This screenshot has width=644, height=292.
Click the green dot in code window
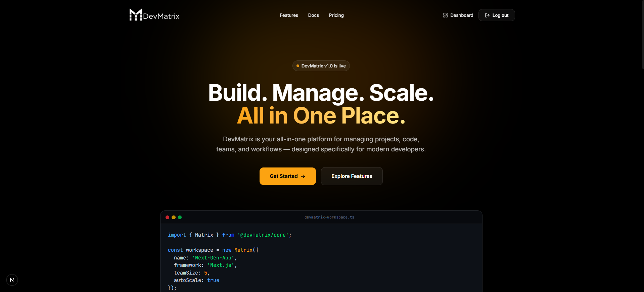(x=180, y=217)
